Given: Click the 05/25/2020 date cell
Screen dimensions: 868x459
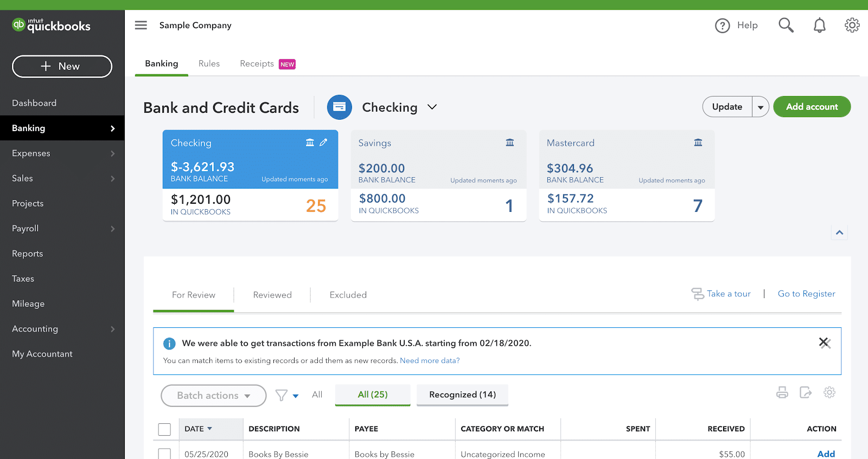Looking at the screenshot, I should [206, 454].
